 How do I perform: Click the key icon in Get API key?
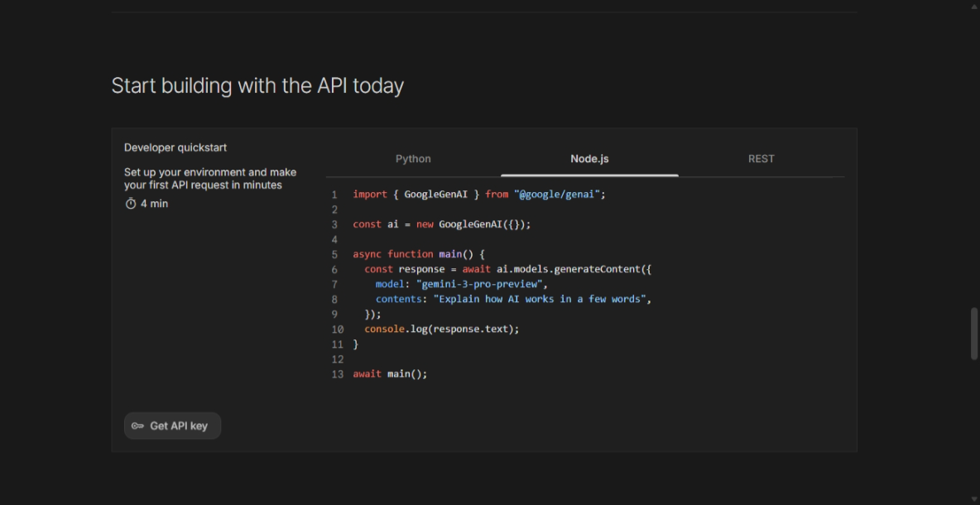click(137, 426)
